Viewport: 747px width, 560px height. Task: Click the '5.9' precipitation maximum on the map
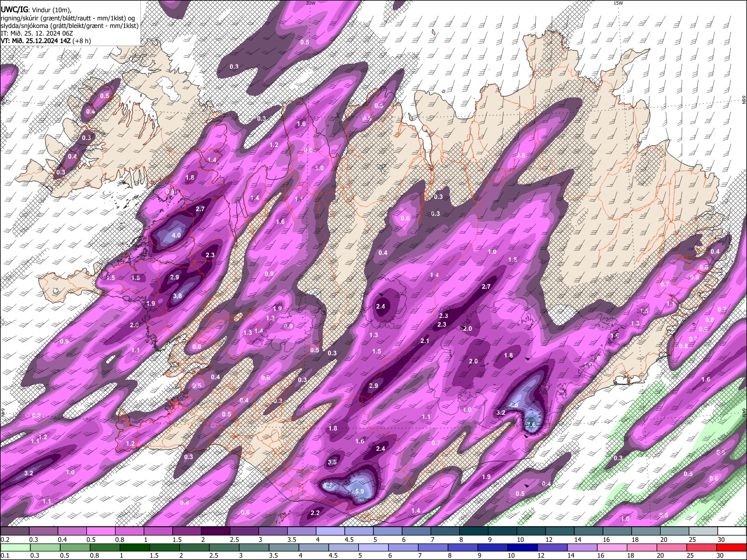[x=359, y=492]
